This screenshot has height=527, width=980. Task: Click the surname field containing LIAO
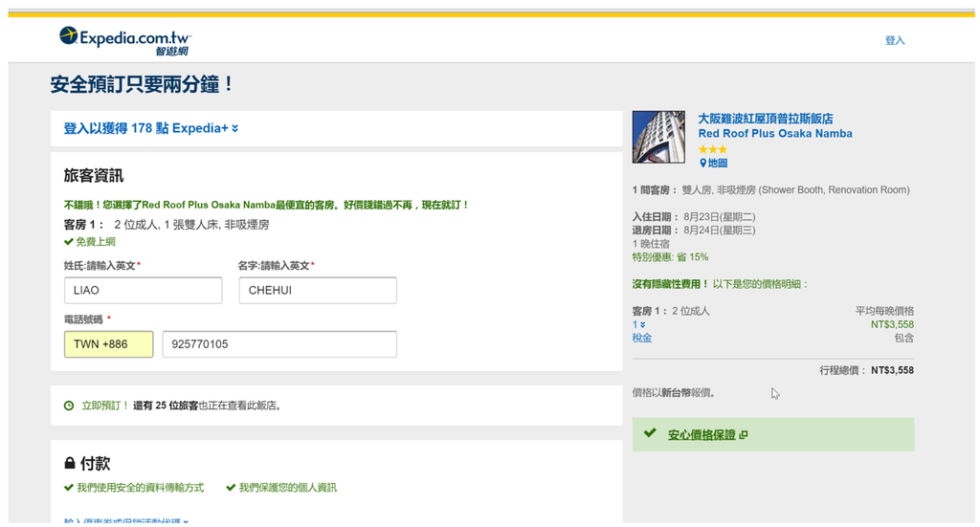(144, 291)
